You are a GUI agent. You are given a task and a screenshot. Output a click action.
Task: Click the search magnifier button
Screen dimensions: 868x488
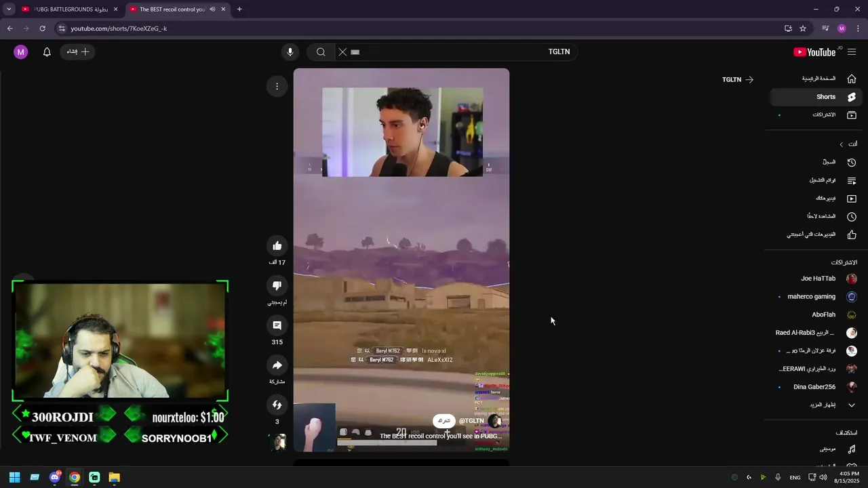click(321, 52)
